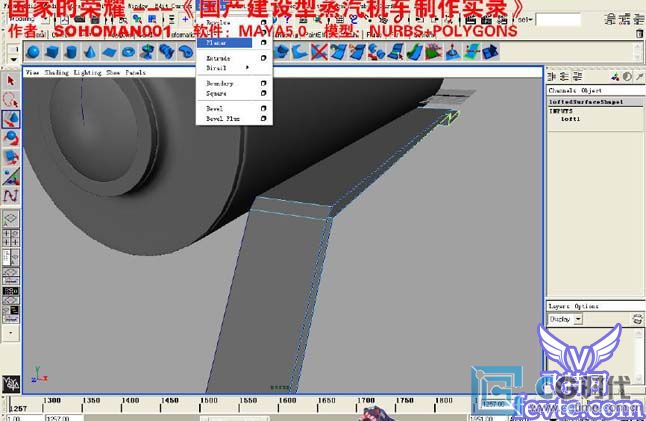Image resolution: width=646 pixels, height=421 pixels.
Task: Create a NURBS torus from the shelf
Action: 129,52
